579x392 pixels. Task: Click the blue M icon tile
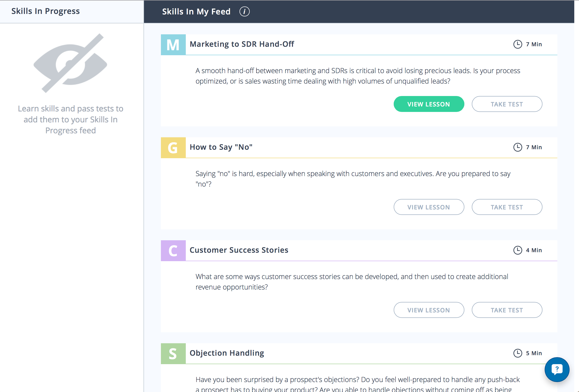[173, 45]
